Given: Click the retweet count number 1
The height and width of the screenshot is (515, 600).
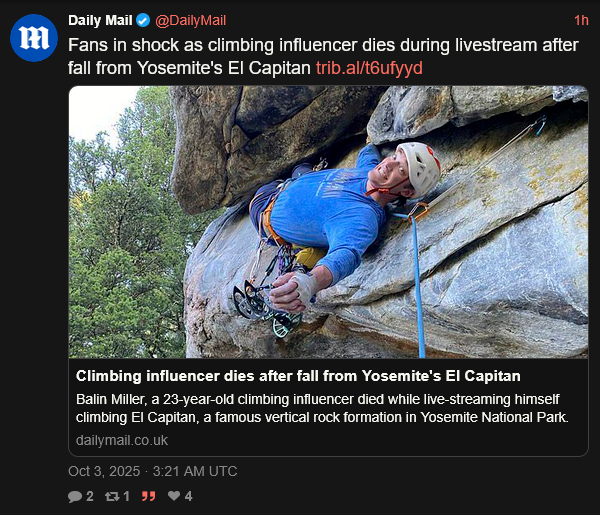Looking at the screenshot, I should (126, 496).
